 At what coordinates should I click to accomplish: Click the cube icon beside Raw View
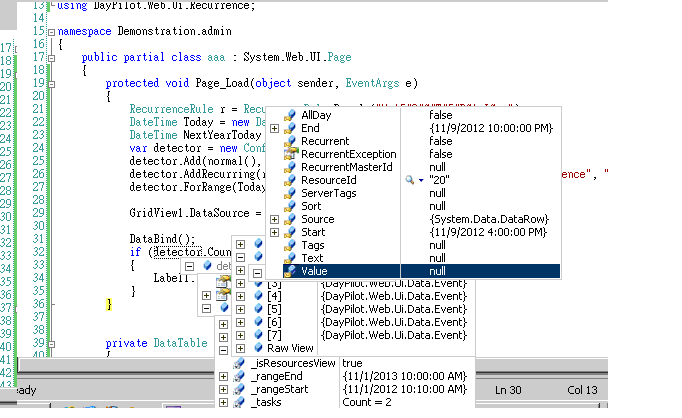(x=258, y=348)
